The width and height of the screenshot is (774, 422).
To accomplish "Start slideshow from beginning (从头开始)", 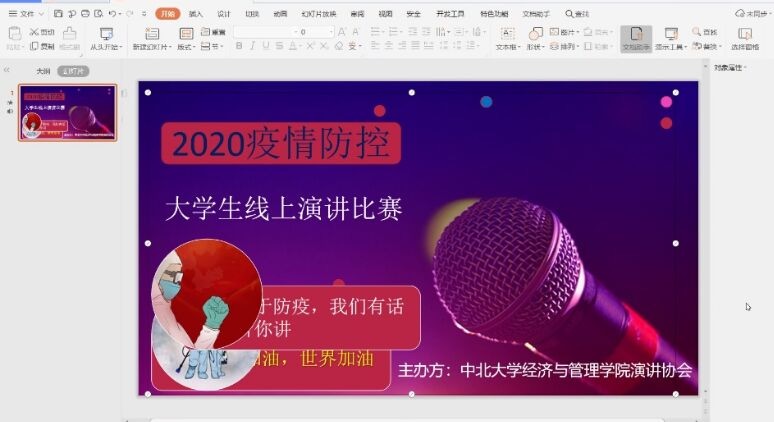I will (104, 34).
